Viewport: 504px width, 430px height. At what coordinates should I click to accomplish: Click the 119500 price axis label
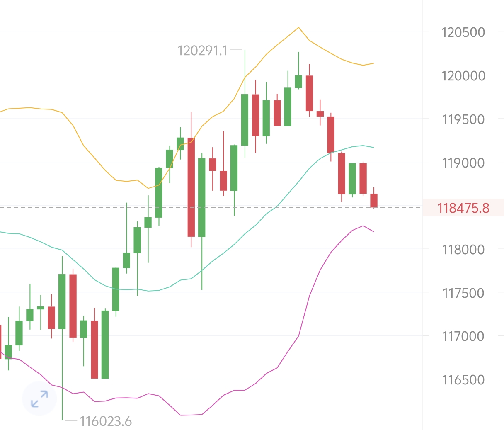[463, 119]
